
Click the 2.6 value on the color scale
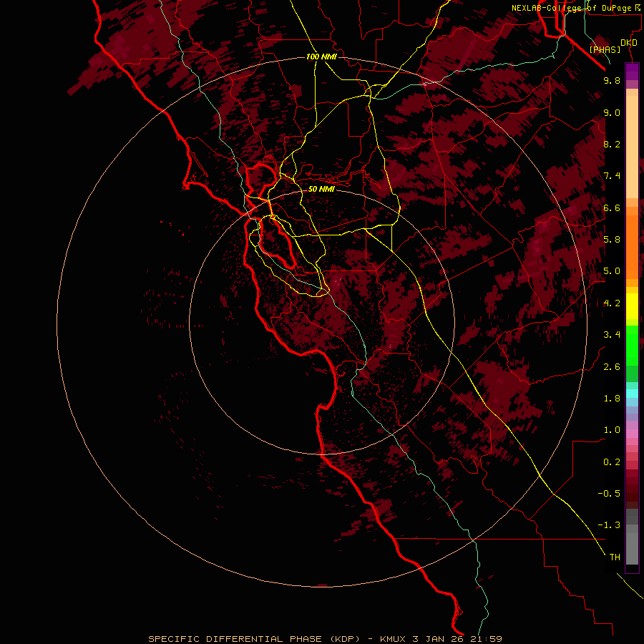point(612,367)
